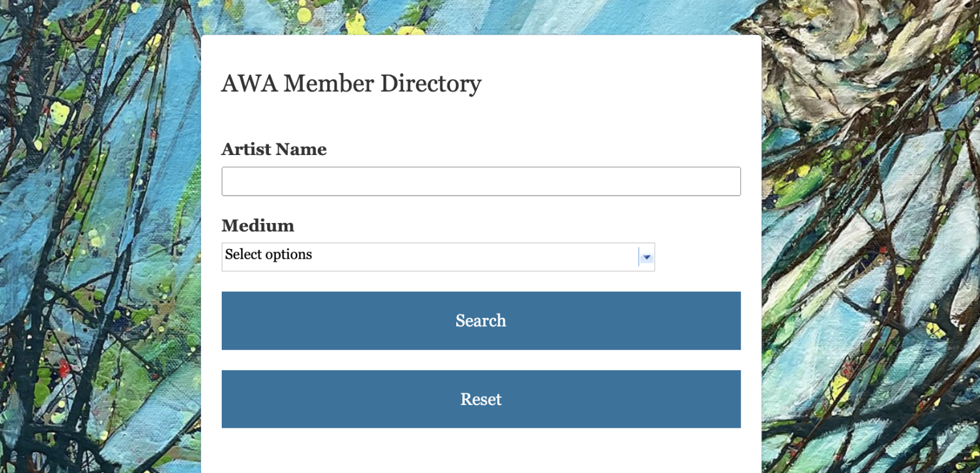The width and height of the screenshot is (980, 473).
Task: Expand the Medium options list via blue arrow
Action: pyautogui.click(x=646, y=257)
